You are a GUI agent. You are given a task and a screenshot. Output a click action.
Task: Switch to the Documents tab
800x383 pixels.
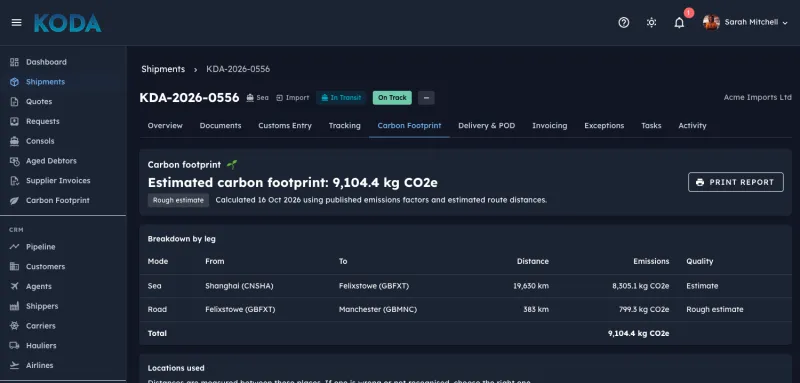(220, 125)
